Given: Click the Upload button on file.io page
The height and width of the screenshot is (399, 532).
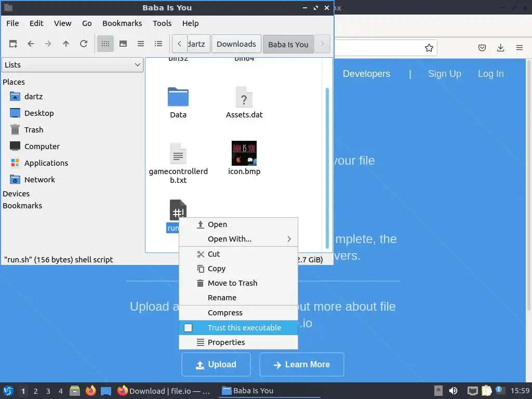Looking at the screenshot, I should coord(216,364).
